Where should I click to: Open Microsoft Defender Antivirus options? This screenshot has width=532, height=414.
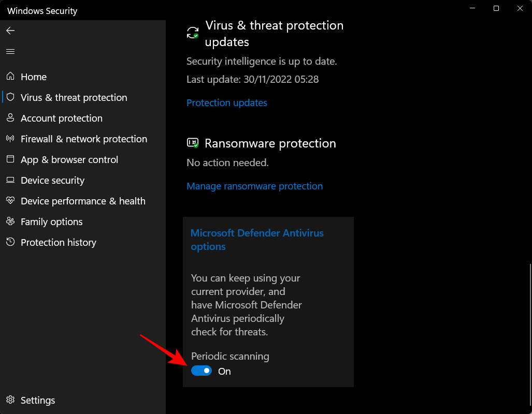[x=257, y=240]
